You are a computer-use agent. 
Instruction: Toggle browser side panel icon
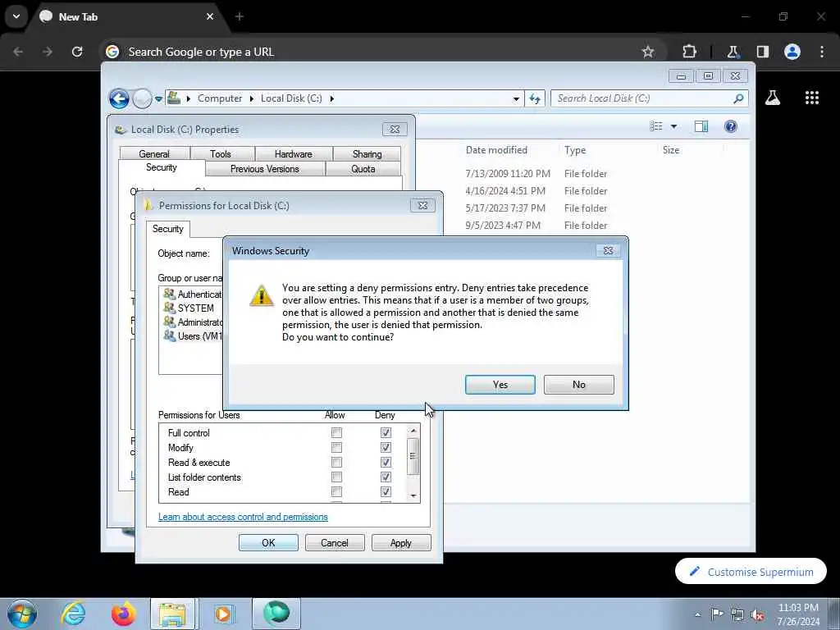tap(763, 52)
